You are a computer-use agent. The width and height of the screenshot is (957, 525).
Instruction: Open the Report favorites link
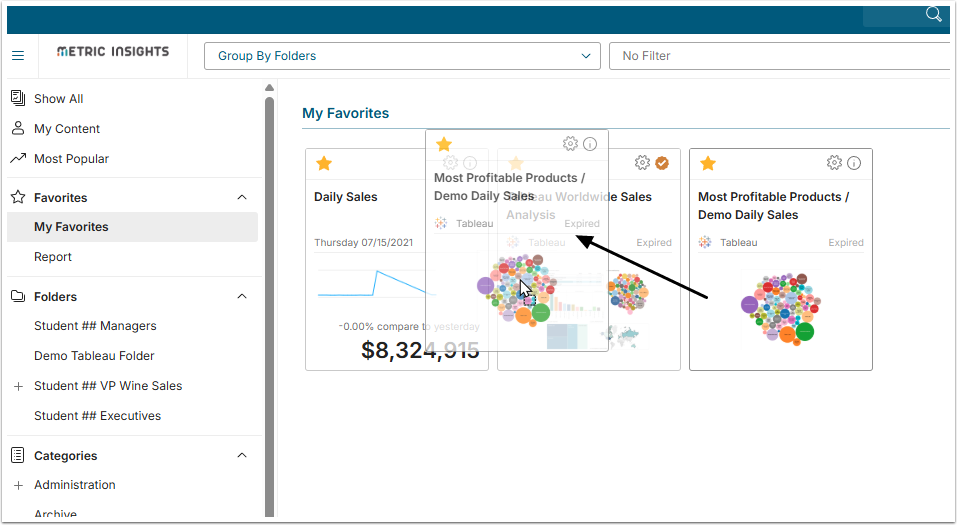[x=53, y=257]
